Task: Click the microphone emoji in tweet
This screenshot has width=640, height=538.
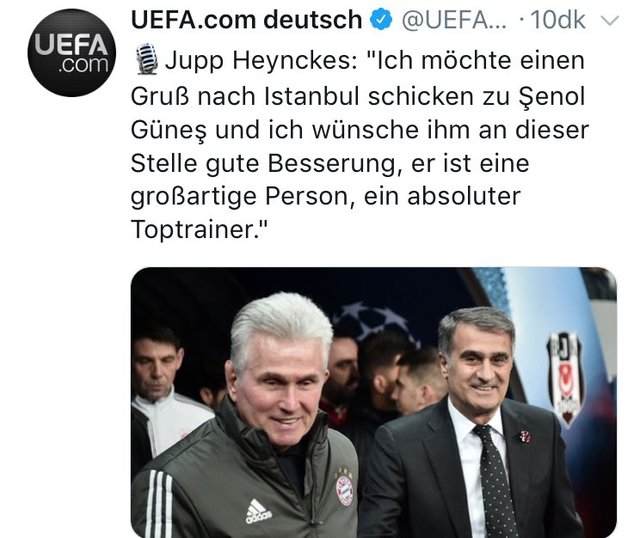Action: pyautogui.click(x=147, y=59)
